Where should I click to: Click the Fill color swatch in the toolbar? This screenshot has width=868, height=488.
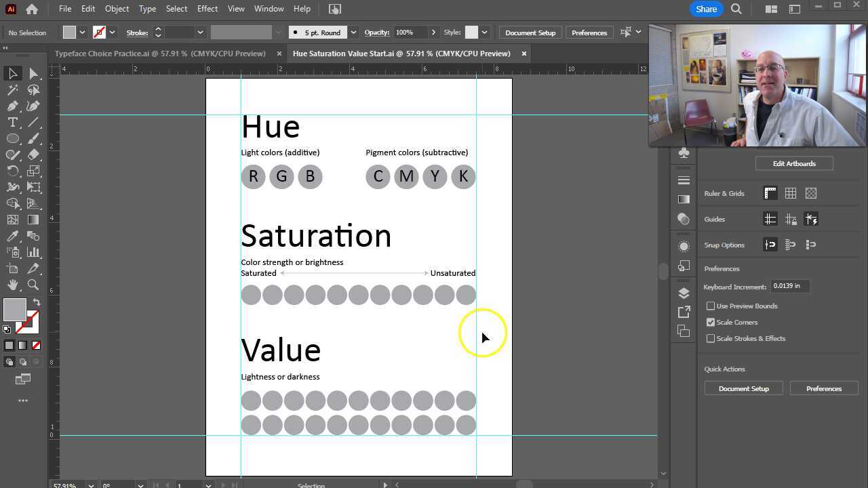tap(15, 310)
